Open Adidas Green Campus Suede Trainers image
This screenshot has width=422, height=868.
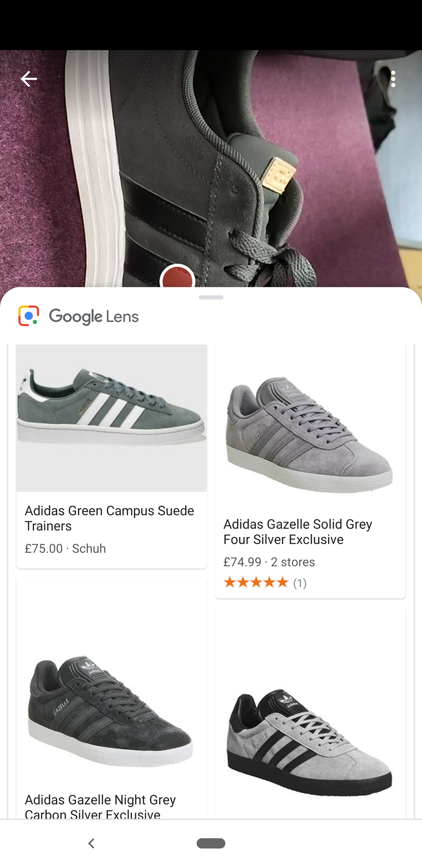111,419
